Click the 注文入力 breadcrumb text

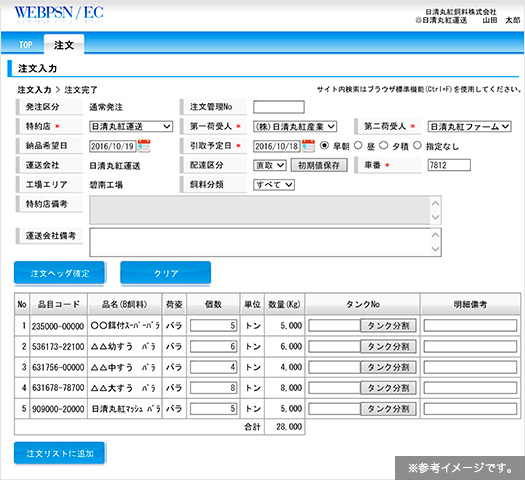34,90
